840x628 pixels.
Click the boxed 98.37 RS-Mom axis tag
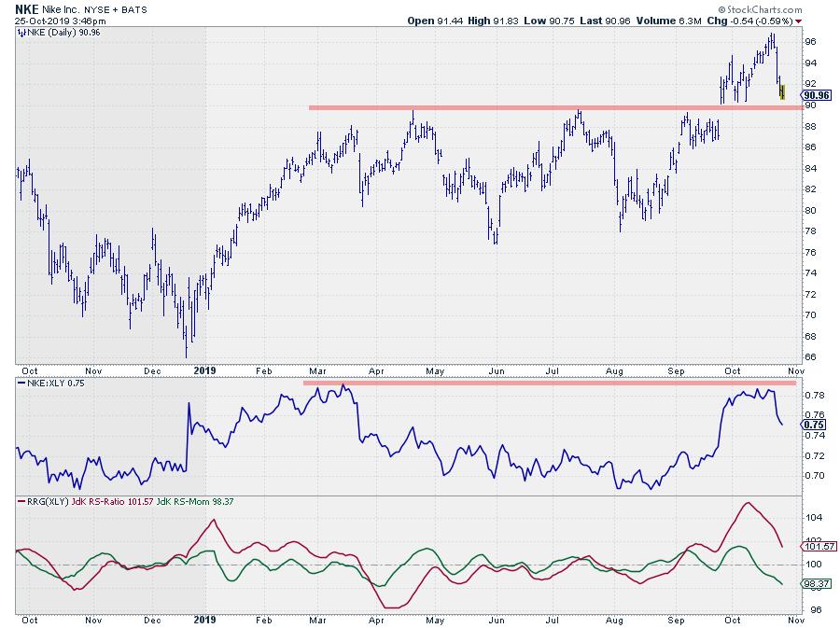[x=817, y=583]
